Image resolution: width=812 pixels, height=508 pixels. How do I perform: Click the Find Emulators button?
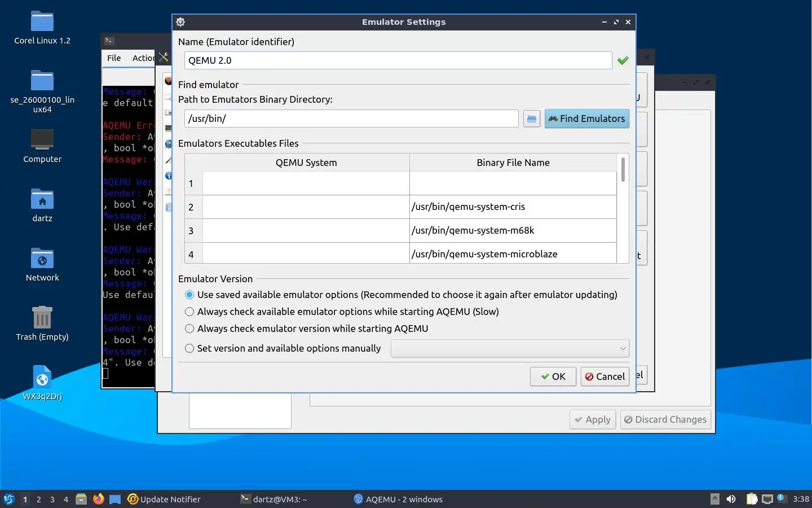(x=587, y=119)
